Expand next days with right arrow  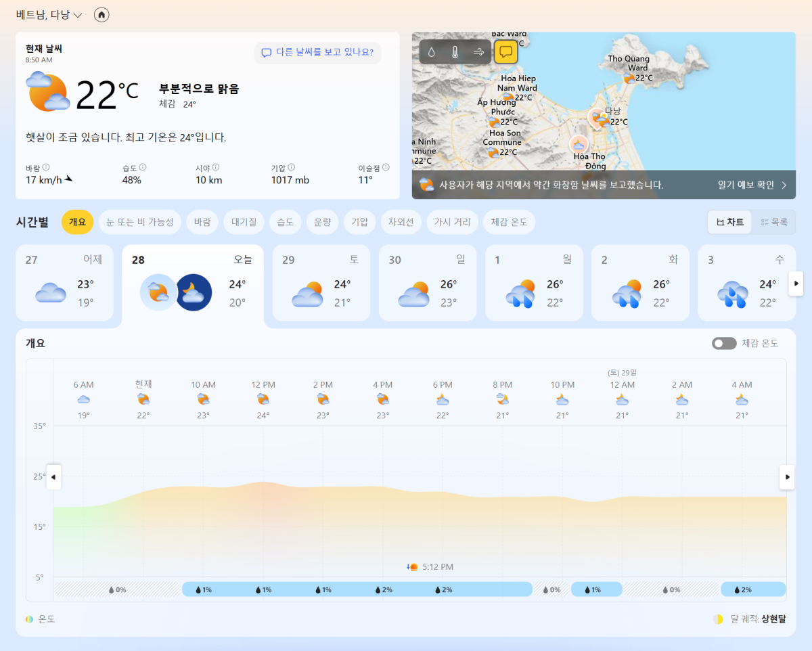(796, 283)
